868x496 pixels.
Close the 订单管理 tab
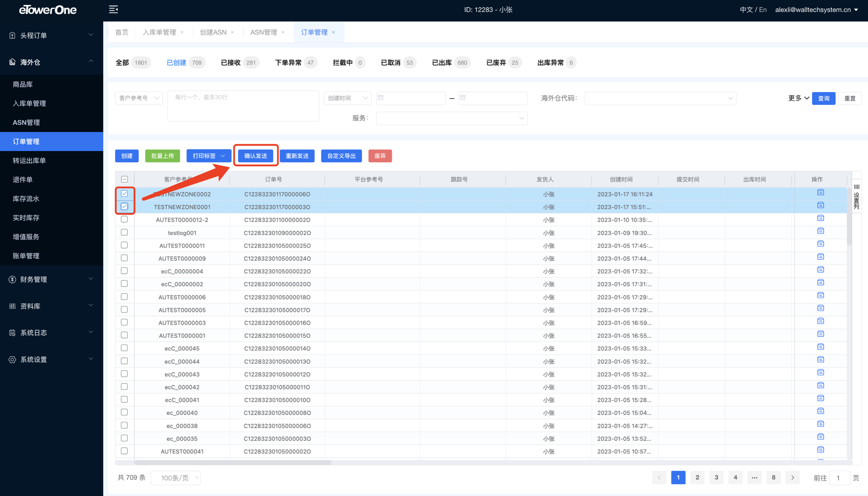334,32
